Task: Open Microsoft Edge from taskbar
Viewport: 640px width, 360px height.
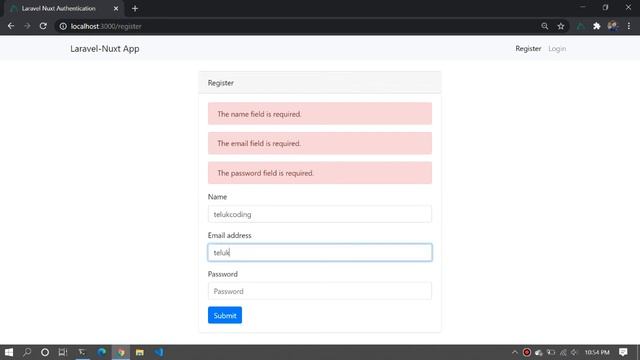Action: click(102, 352)
